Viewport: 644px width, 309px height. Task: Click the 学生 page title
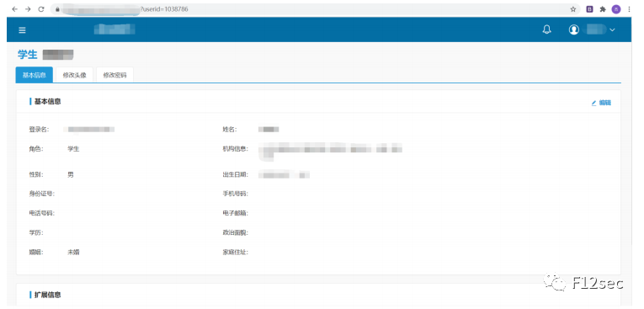pyautogui.click(x=28, y=54)
